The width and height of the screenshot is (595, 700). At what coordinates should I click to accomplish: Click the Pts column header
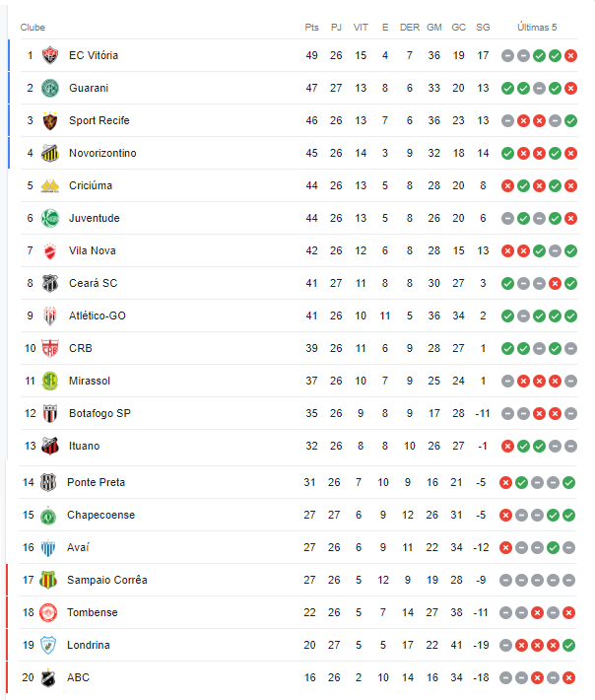[311, 27]
